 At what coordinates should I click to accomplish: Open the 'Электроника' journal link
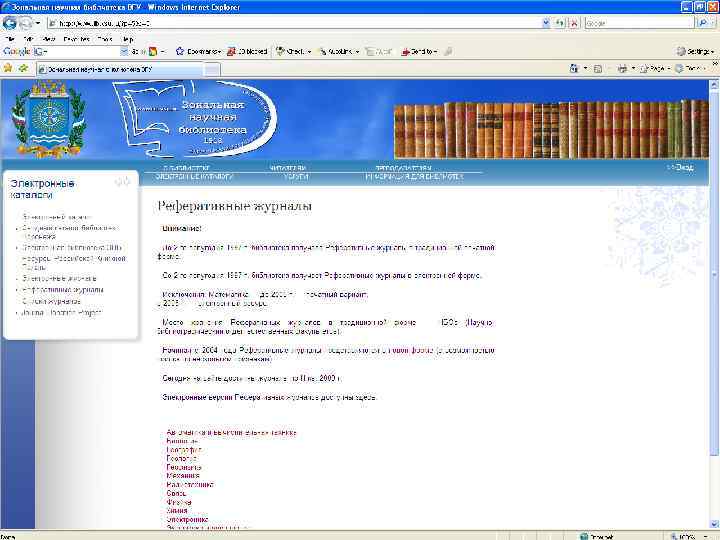coord(187,519)
